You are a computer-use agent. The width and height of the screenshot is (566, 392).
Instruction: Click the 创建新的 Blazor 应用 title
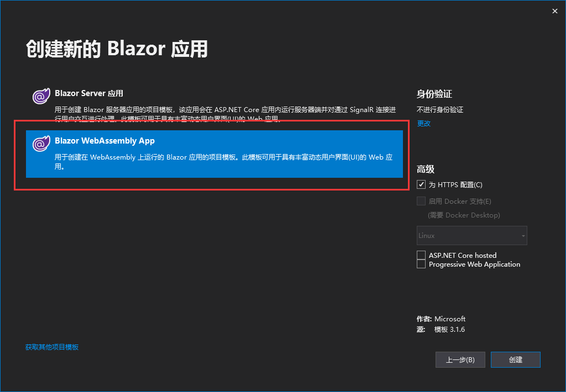[x=117, y=49]
